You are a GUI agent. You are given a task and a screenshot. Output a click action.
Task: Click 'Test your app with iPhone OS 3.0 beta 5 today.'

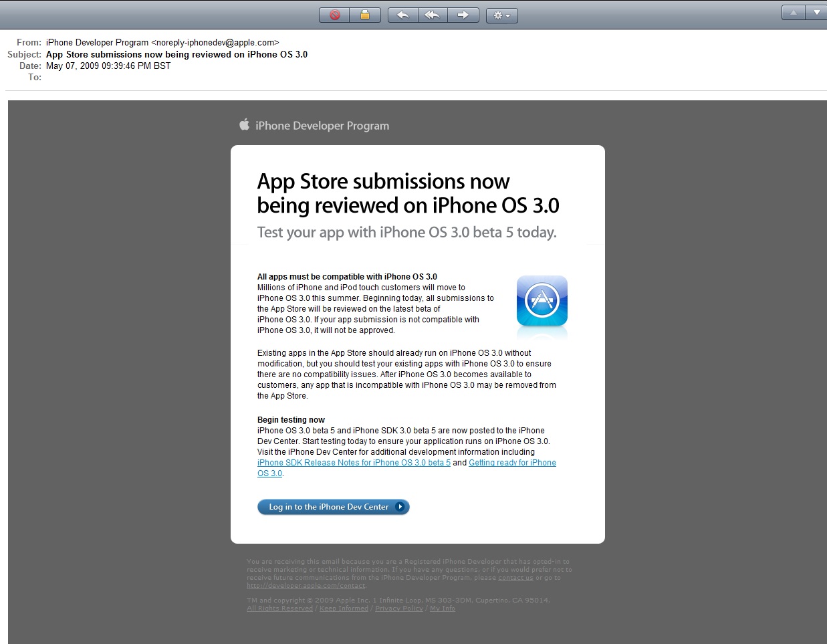pyautogui.click(x=407, y=232)
